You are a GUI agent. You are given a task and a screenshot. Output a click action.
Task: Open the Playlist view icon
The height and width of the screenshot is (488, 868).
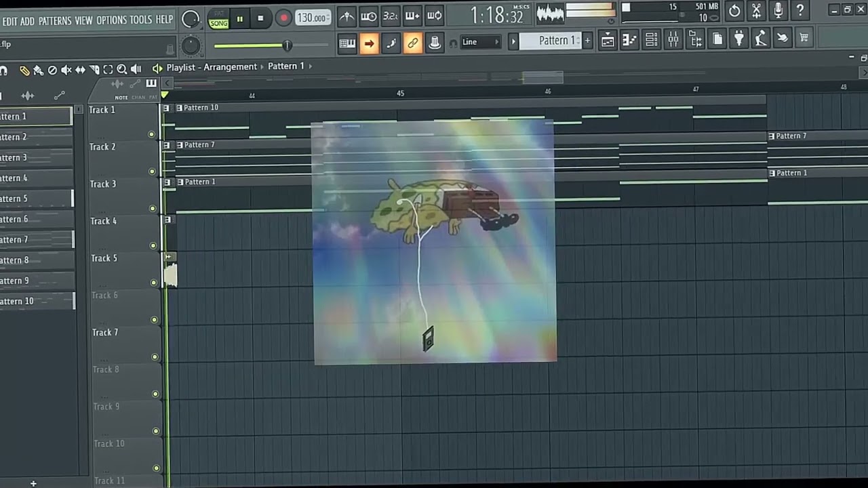(x=608, y=41)
